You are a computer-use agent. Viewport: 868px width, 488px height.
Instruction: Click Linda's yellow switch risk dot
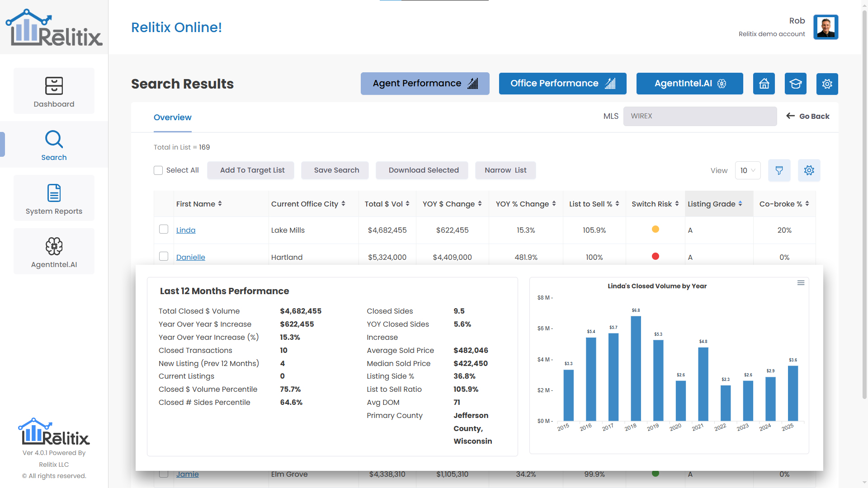tap(656, 229)
